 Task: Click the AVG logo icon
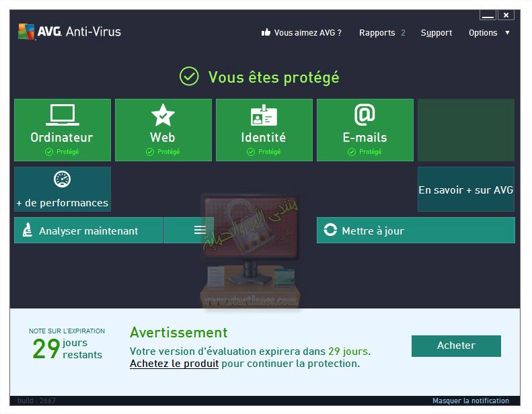(x=26, y=32)
